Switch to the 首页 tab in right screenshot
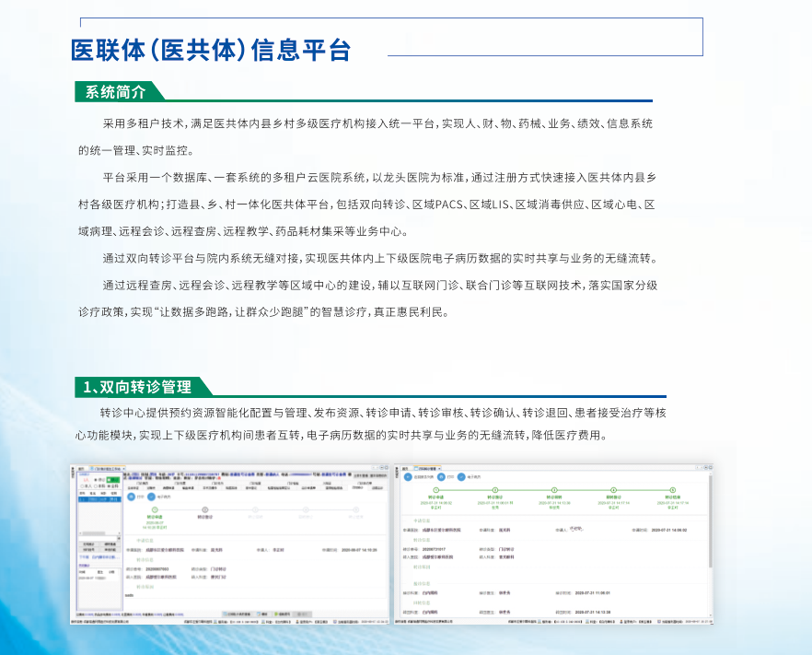Image resolution: width=812 pixels, height=655 pixels. [x=405, y=467]
